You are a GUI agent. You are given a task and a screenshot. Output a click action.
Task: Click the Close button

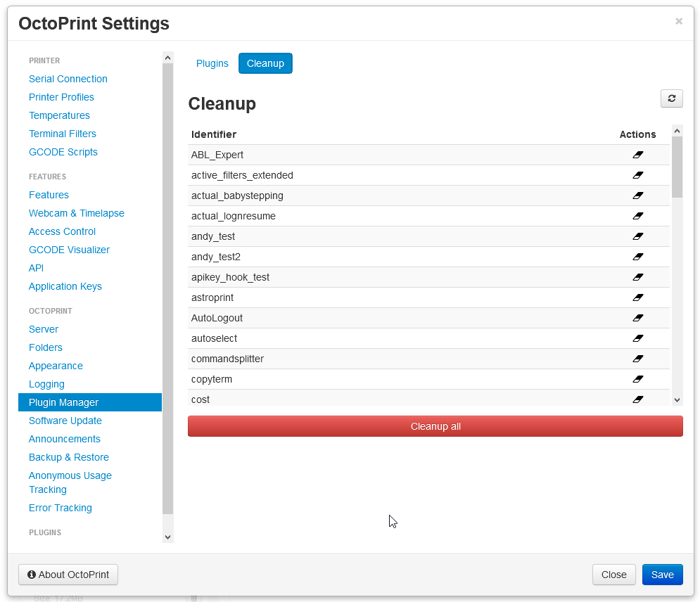(x=614, y=575)
